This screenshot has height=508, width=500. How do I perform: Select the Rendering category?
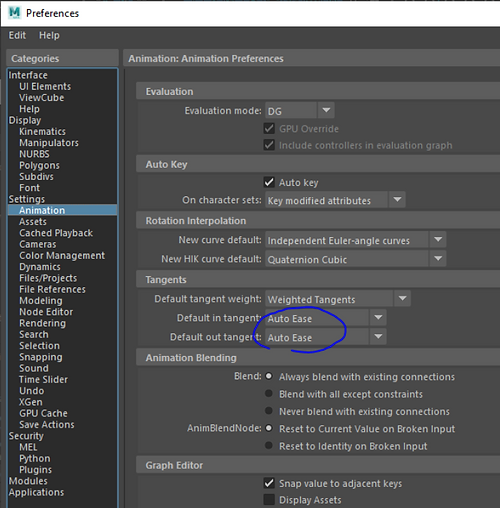(x=42, y=323)
